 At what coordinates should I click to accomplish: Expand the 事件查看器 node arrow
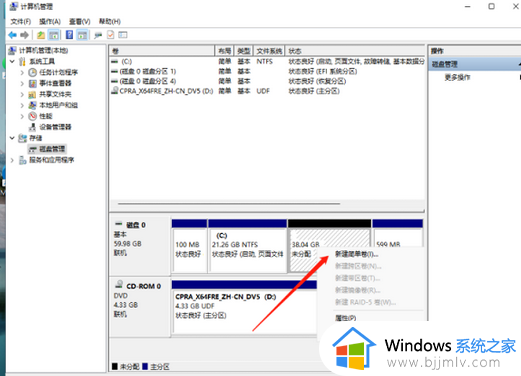pyautogui.click(x=22, y=83)
